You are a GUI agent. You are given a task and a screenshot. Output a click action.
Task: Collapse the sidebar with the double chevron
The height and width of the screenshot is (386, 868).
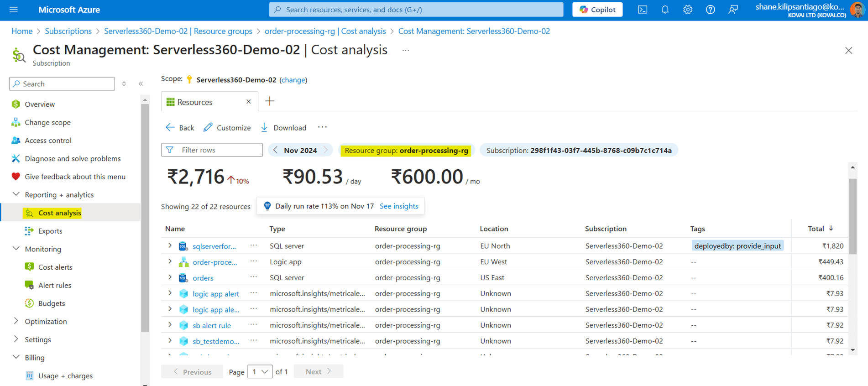(x=141, y=84)
